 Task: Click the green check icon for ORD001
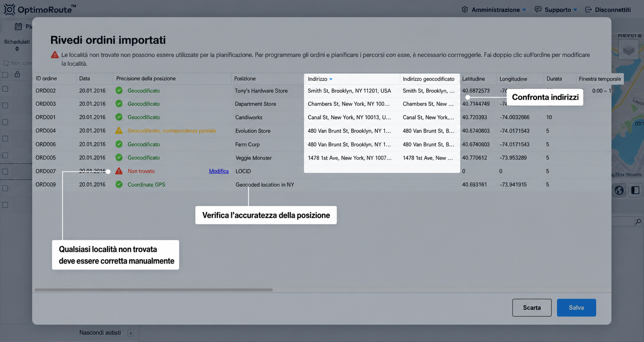point(119,117)
